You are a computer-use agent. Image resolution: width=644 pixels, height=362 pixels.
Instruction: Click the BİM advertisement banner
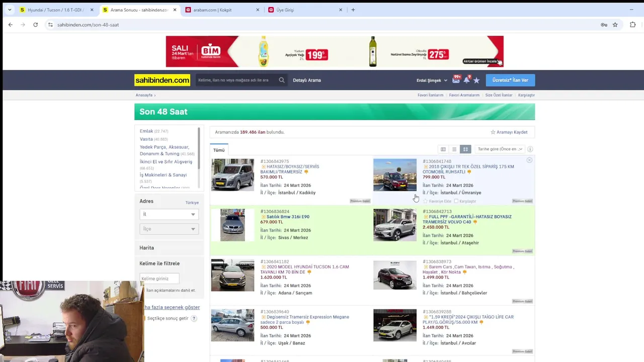coord(335,51)
